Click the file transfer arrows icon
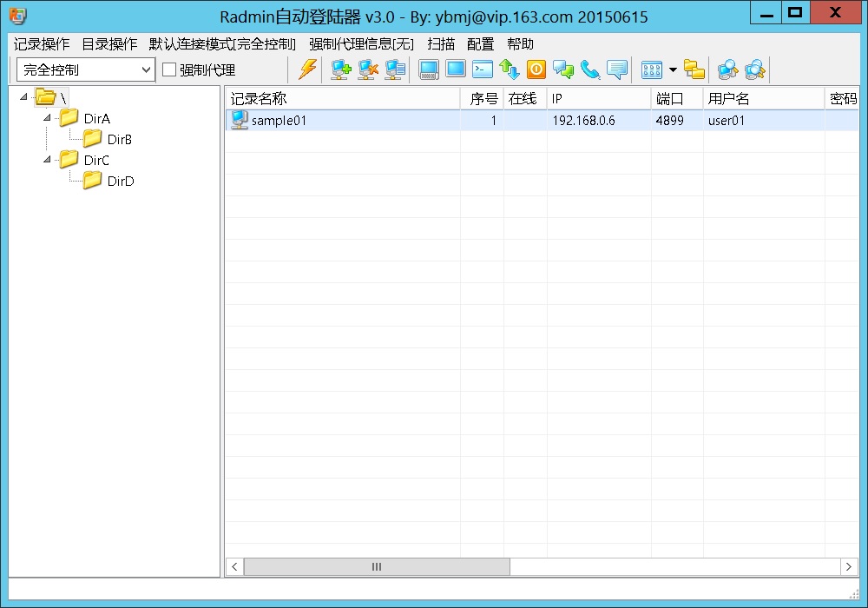The image size is (868, 608). 510,69
